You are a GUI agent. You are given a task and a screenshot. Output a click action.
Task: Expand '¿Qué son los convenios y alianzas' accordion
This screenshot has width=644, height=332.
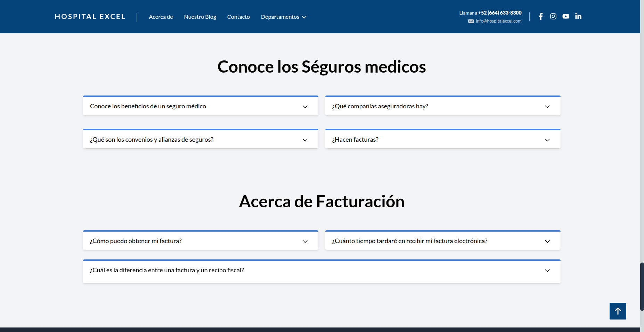tap(201, 140)
